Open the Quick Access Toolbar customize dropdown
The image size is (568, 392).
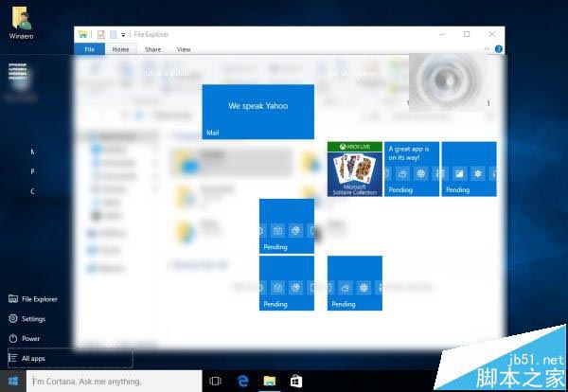click(123, 35)
